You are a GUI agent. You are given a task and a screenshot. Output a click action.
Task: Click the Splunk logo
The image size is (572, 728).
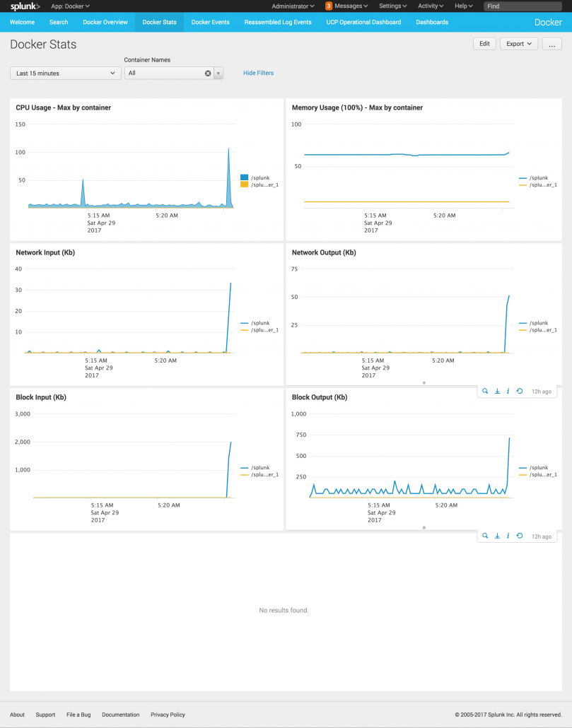pos(25,6)
